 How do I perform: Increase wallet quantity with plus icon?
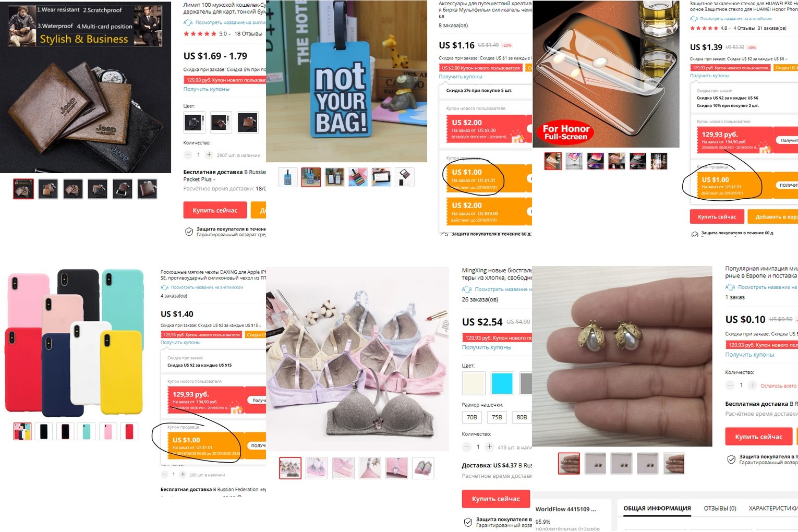[x=209, y=155]
